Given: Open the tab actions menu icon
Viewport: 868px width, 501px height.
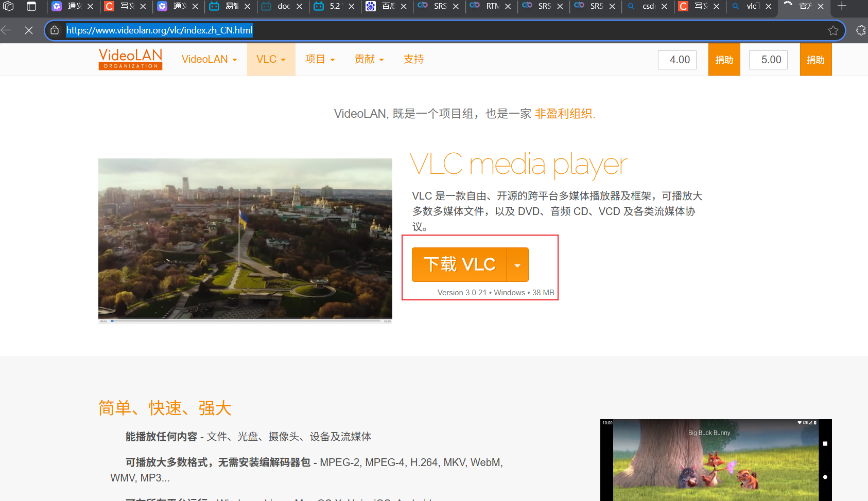Looking at the screenshot, I should click(x=31, y=6).
